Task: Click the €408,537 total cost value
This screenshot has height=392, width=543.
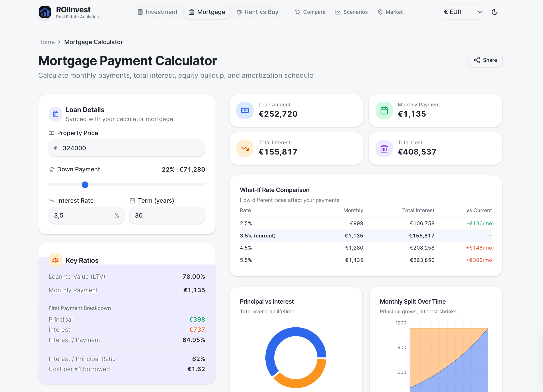Action: point(417,152)
